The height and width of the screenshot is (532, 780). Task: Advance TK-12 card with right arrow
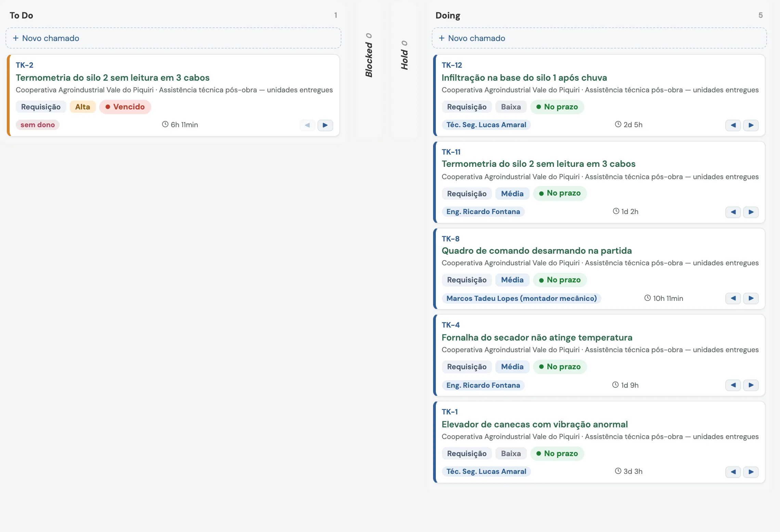[x=751, y=125]
